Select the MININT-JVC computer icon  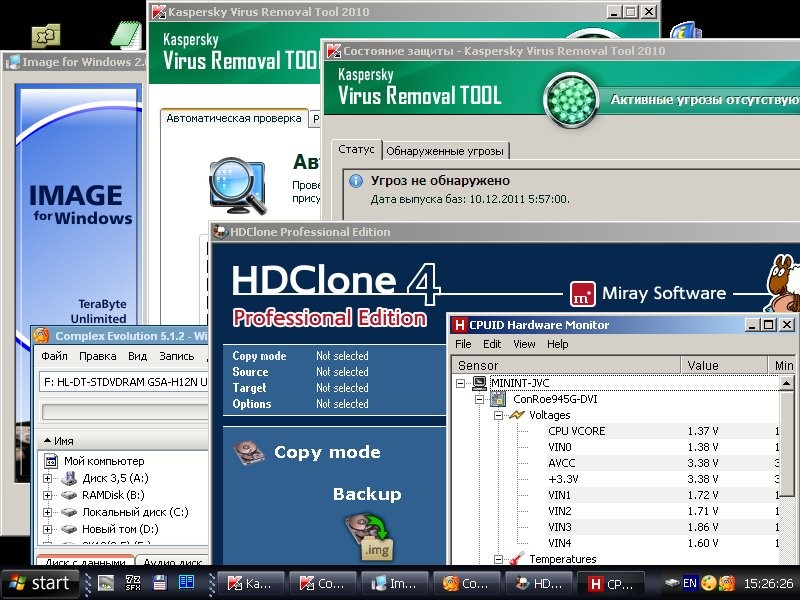[x=479, y=383]
